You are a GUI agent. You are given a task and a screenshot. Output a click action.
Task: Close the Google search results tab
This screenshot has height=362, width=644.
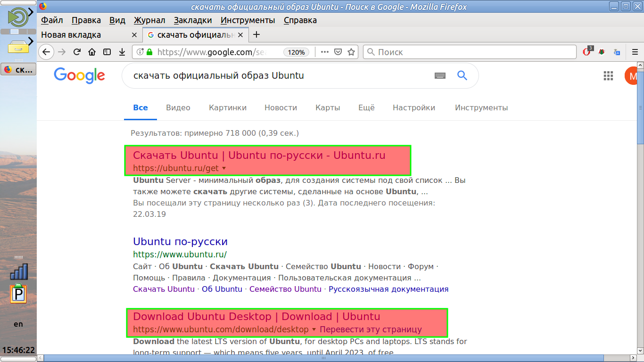pyautogui.click(x=241, y=35)
